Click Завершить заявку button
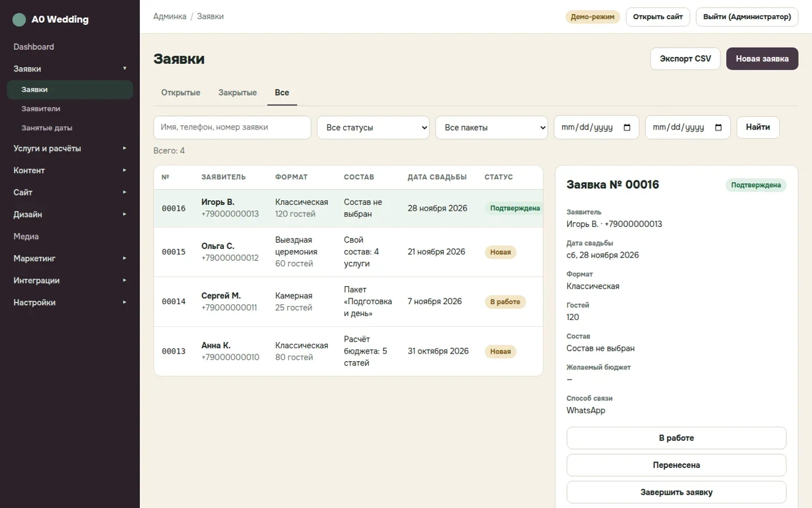 [676, 492]
